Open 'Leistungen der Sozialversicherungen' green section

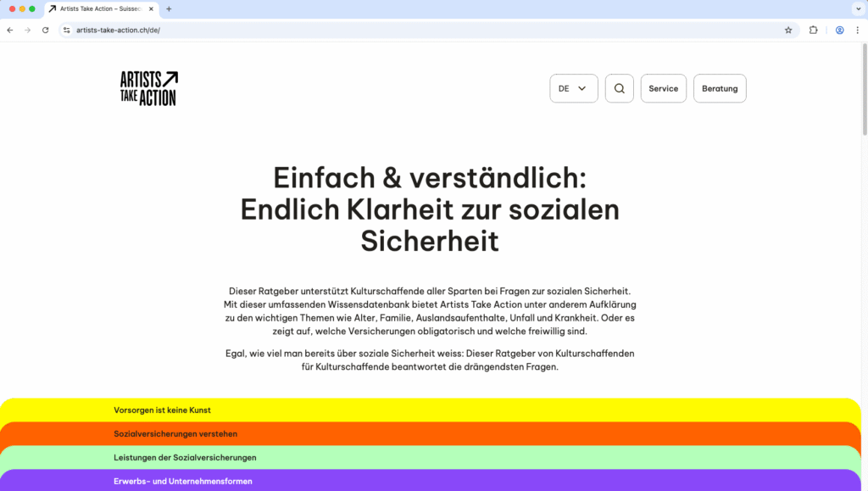185,457
